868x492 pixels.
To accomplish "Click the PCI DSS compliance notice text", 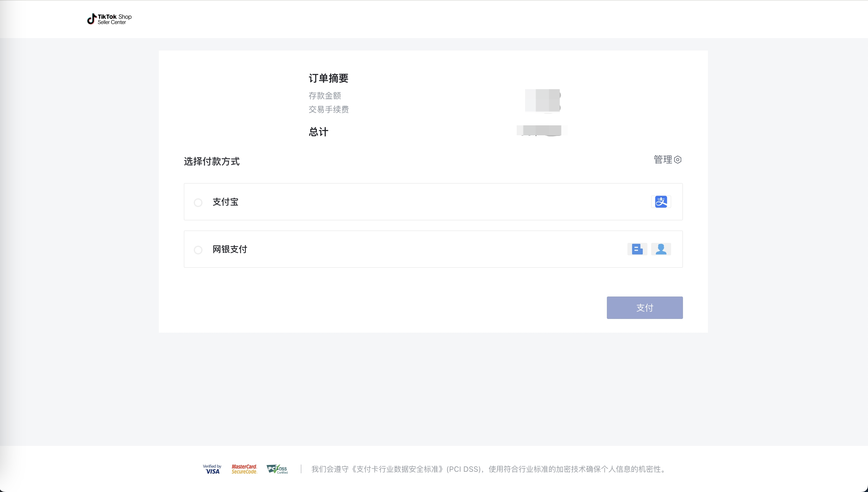I will (488, 469).
